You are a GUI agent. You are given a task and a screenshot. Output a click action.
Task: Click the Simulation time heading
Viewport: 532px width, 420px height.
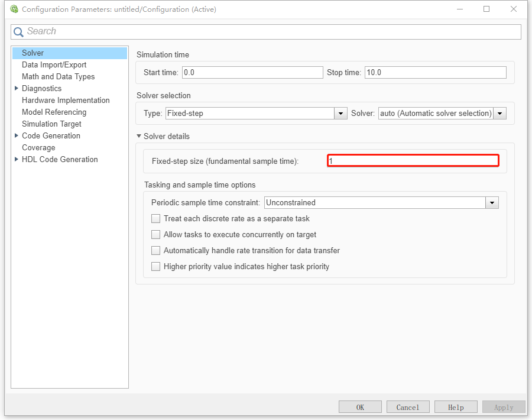pyautogui.click(x=163, y=54)
